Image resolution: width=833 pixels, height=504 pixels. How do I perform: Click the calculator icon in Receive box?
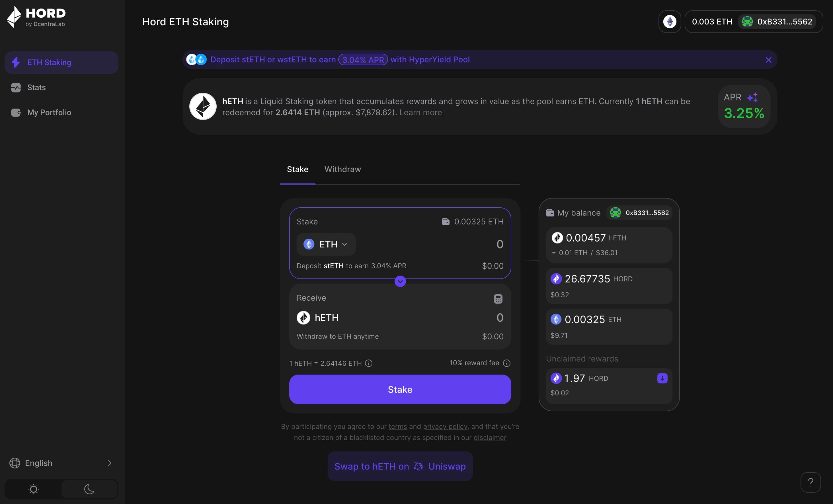(x=498, y=299)
